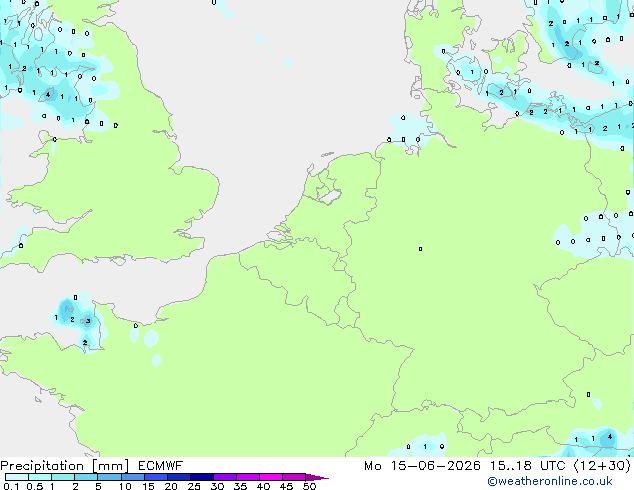Click the '35' legend scale label
Screen dimensions: 634x490
point(240,486)
